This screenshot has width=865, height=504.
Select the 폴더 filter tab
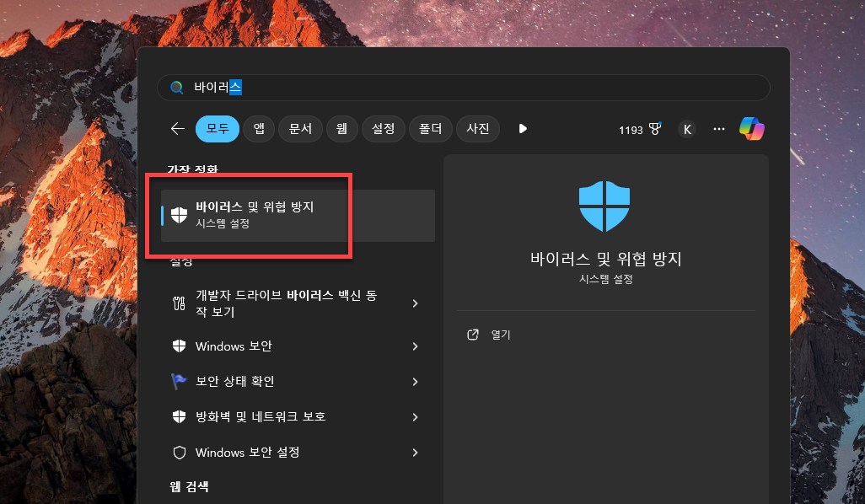pos(430,128)
